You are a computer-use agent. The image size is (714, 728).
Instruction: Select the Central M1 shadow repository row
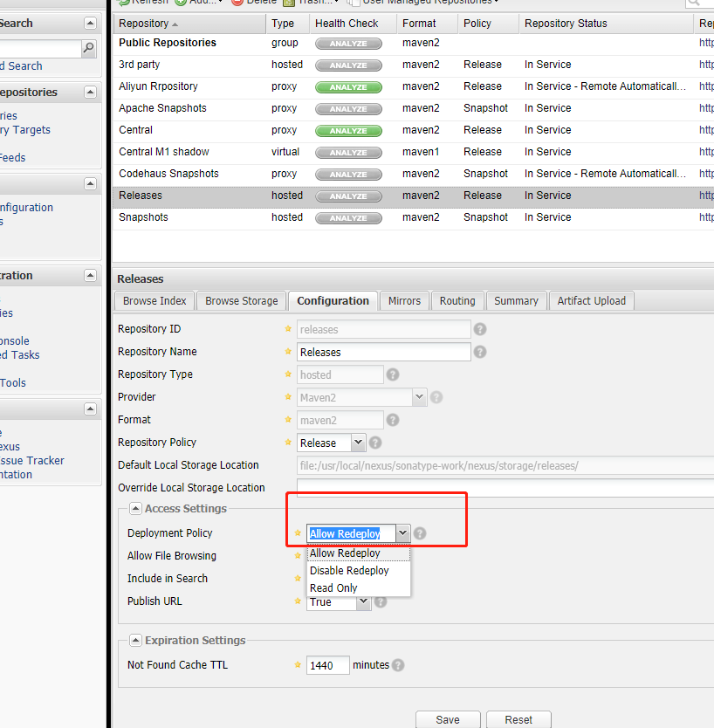413,152
